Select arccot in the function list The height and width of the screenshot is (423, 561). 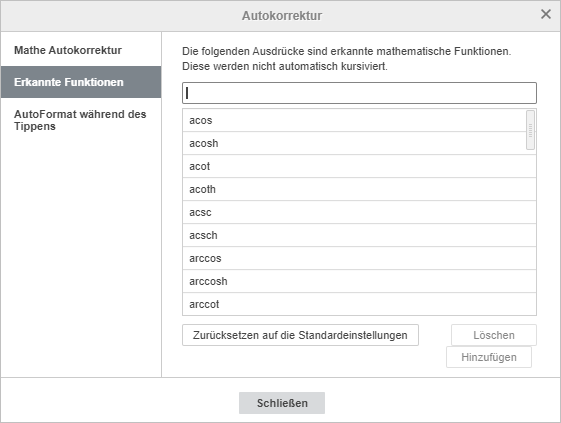coord(359,304)
